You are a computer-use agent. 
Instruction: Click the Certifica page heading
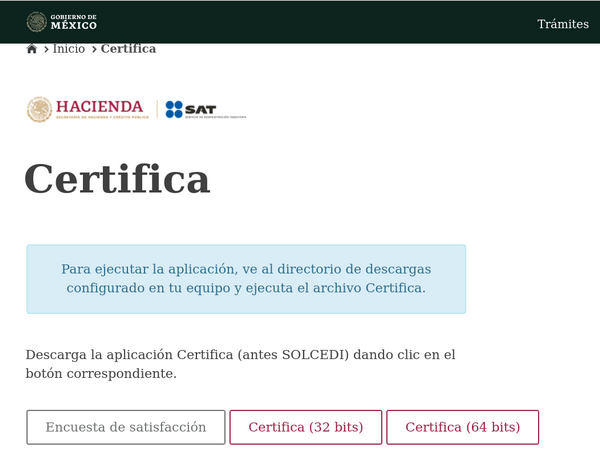pyautogui.click(x=117, y=178)
